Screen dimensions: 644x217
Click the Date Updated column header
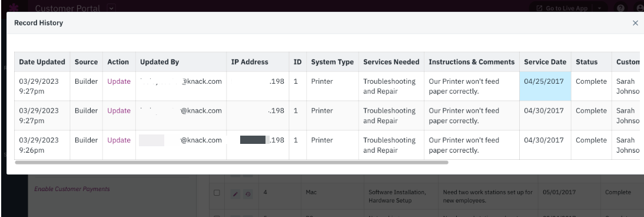42,62
